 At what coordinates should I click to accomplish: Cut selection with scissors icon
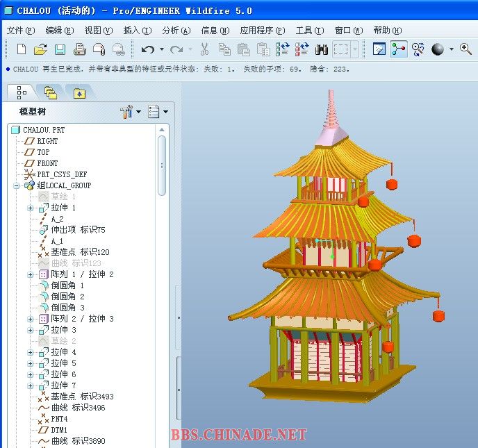click(204, 49)
